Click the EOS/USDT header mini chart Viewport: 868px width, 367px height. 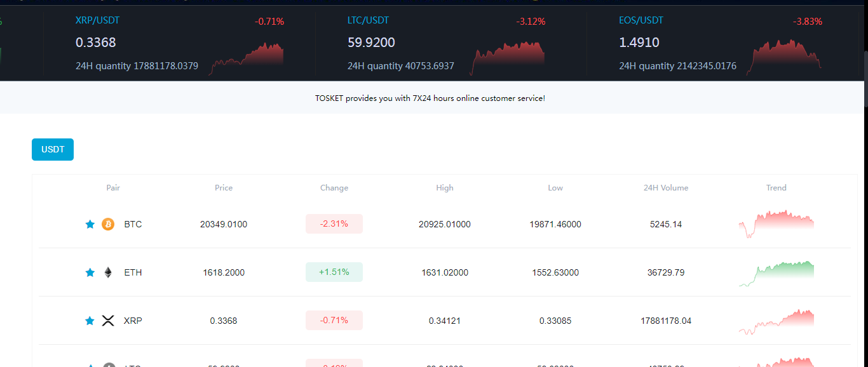[x=787, y=57]
